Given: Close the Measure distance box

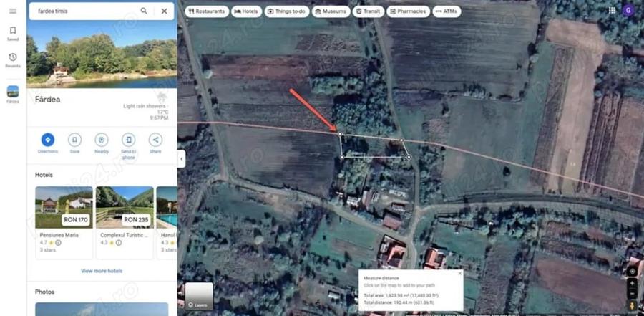Looking at the screenshot, I should coord(459,273).
